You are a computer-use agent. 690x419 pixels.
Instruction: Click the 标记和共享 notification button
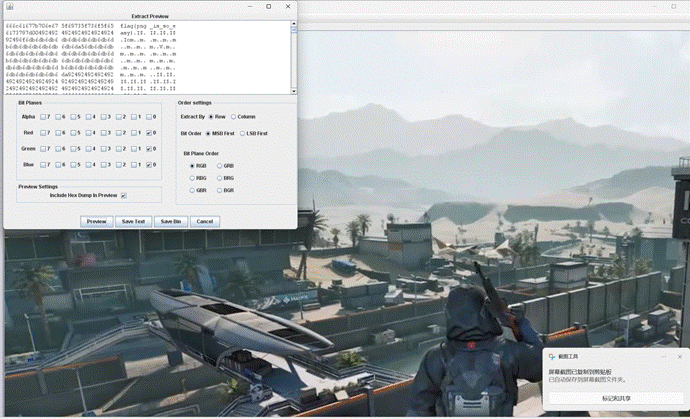click(x=616, y=398)
